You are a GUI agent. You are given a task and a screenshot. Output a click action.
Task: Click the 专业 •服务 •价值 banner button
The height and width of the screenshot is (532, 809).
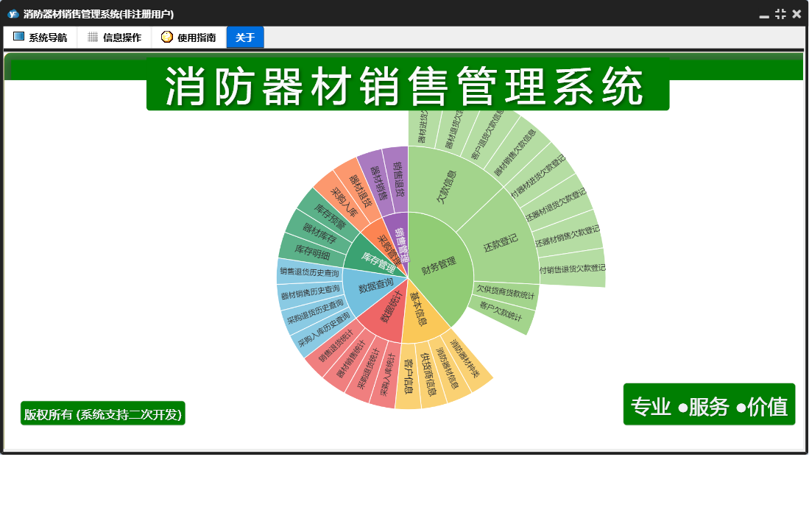709,405
